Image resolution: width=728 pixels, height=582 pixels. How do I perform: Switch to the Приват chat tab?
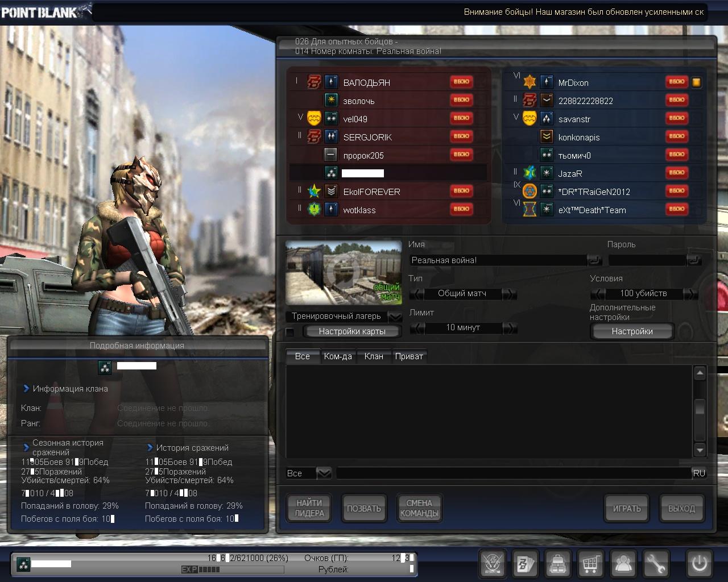(x=409, y=356)
